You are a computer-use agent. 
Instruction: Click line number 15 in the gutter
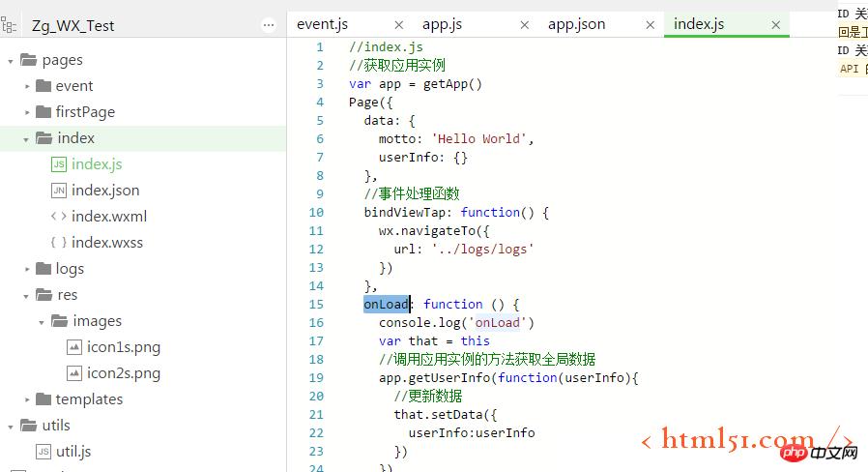point(317,305)
